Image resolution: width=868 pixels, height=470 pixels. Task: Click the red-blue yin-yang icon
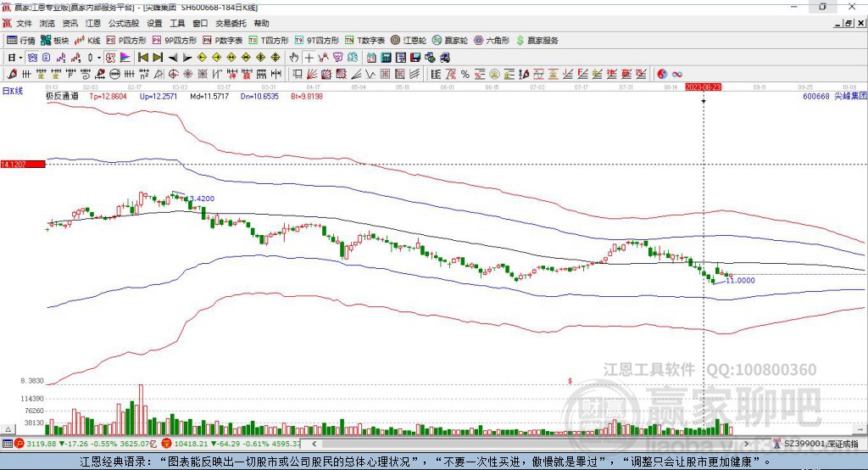coord(662,75)
